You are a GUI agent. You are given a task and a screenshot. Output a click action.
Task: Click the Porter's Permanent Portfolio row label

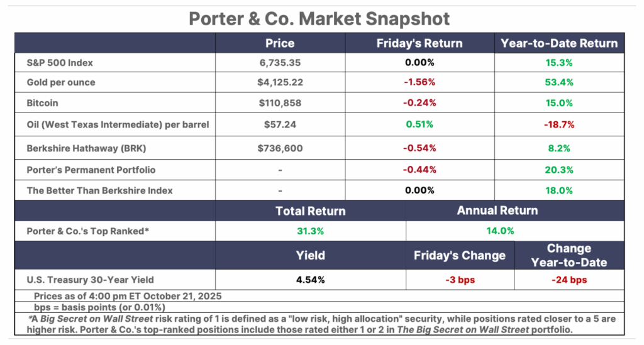(91, 170)
